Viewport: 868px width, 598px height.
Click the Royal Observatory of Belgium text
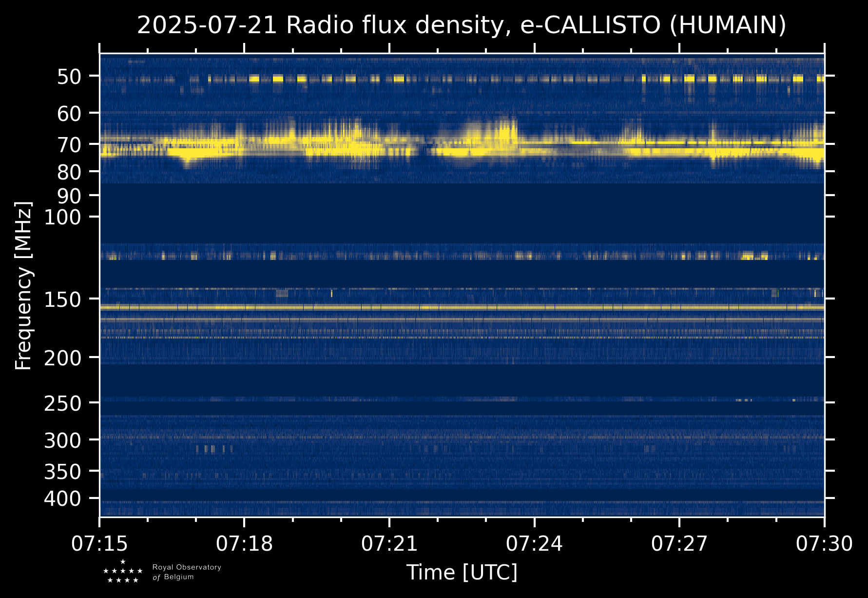187,572
